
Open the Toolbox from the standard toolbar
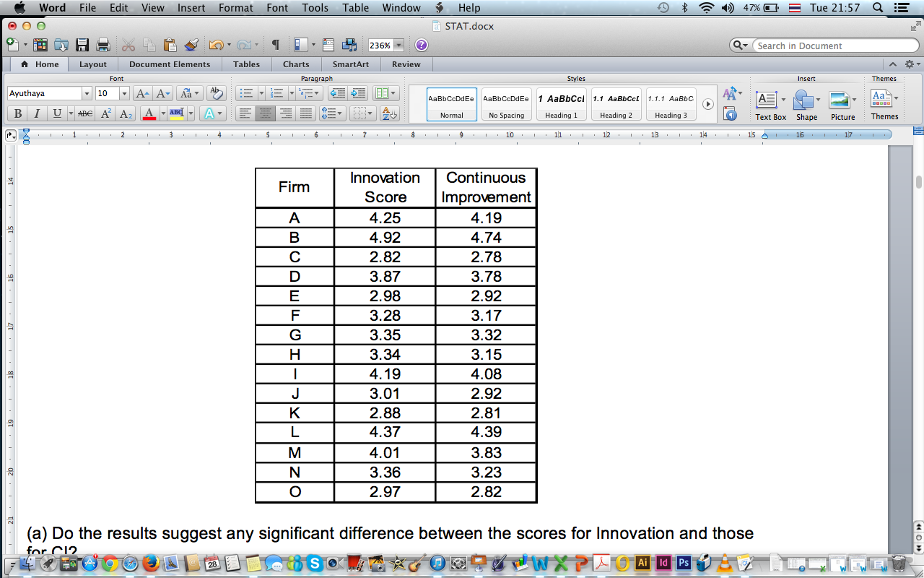(328, 45)
